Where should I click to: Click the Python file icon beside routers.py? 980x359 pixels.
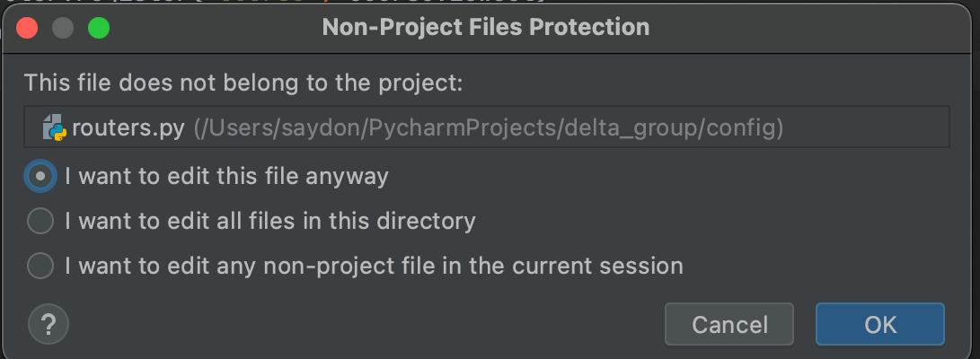(55, 127)
